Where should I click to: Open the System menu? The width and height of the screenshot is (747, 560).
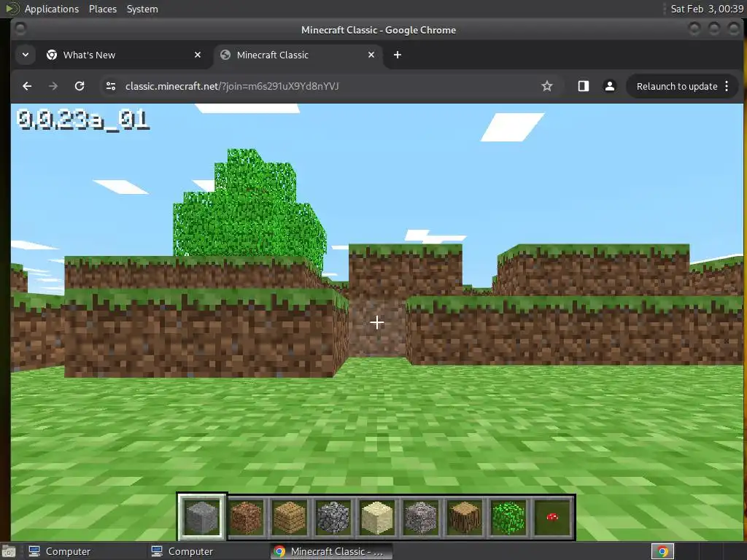coord(142,9)
